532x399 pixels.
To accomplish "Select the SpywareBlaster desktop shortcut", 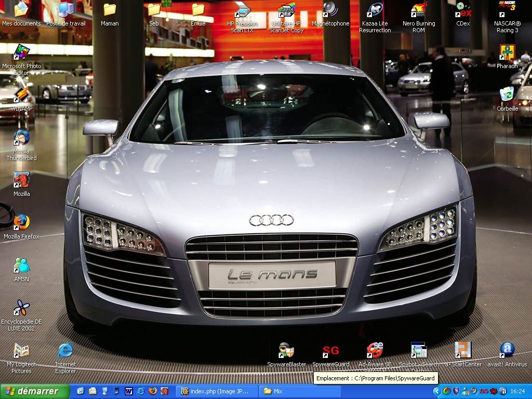I will (286, 351).
